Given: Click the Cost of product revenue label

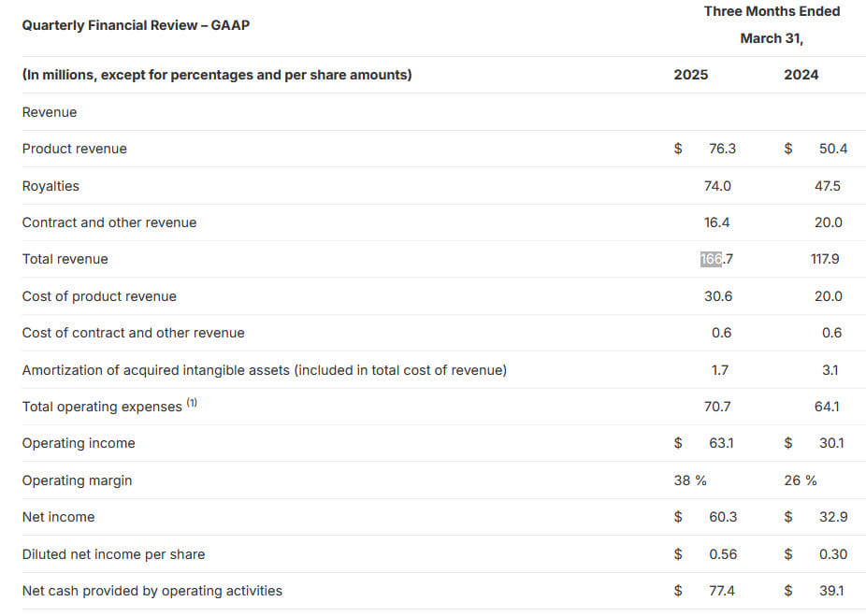Looking at the screenshot, I should pyautogui.click(x=99, y=296).
